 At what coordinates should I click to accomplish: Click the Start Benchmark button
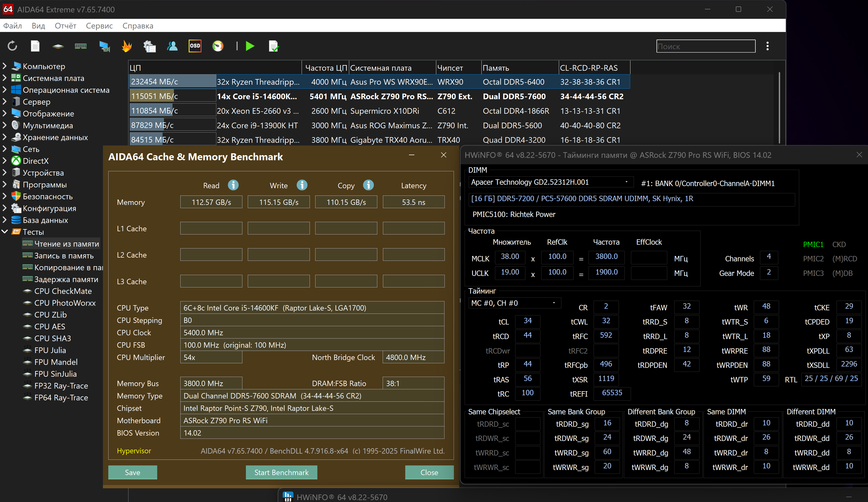(x=281, y=472)
